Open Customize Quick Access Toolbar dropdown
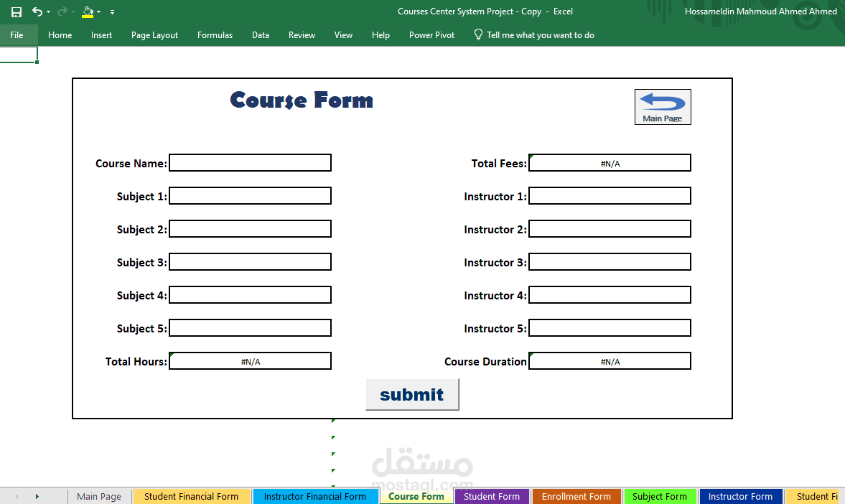This screenshot has height=504, width=845. [112, 12]
